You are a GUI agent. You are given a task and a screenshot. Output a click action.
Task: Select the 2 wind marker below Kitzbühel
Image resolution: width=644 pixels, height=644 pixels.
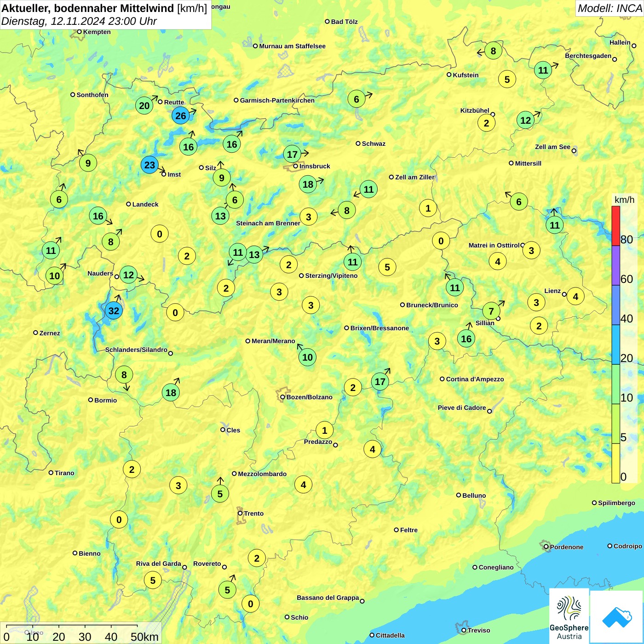486,123
